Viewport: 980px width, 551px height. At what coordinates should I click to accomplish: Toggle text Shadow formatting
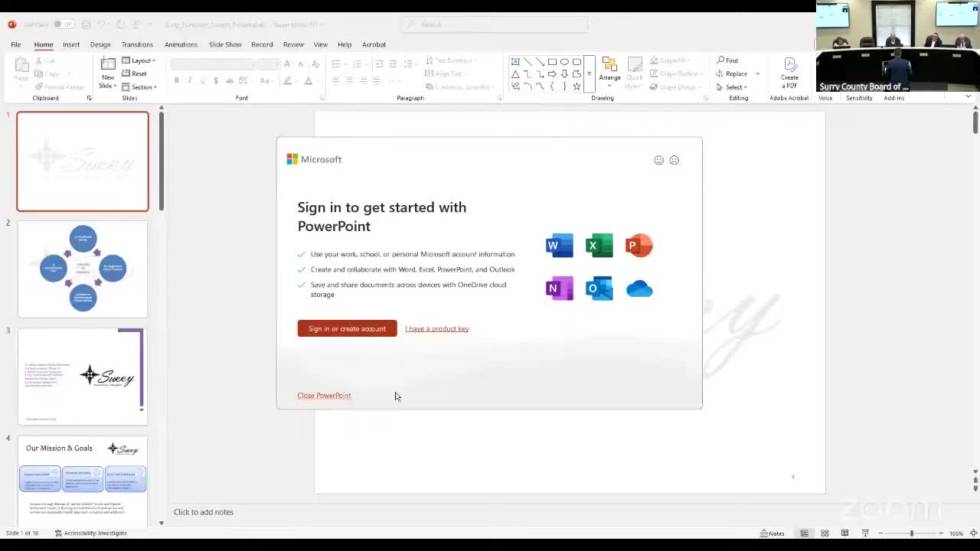[216, 80]
